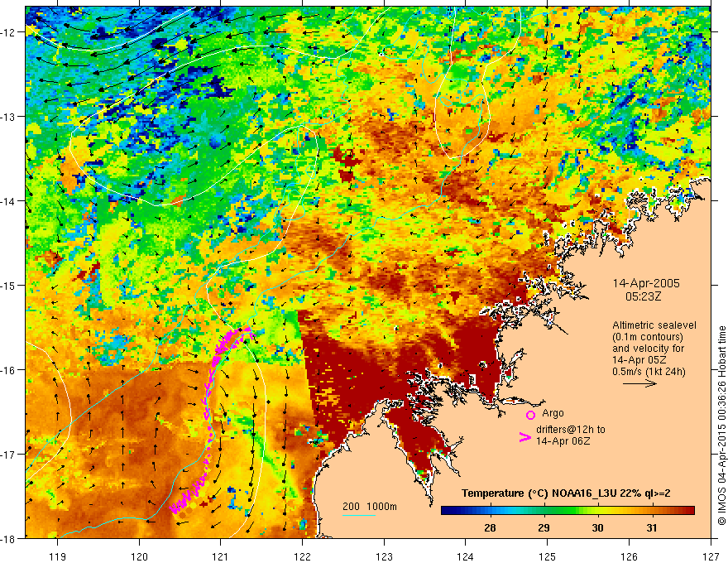Click the 'and velocity for' legend line
728x563 pixels.
coord(648,349)
